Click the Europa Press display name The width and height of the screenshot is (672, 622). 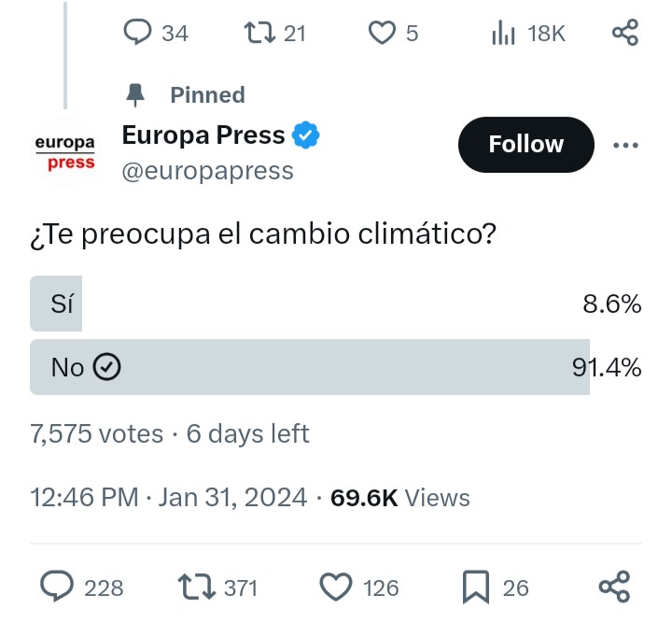[x=203, y=134]
